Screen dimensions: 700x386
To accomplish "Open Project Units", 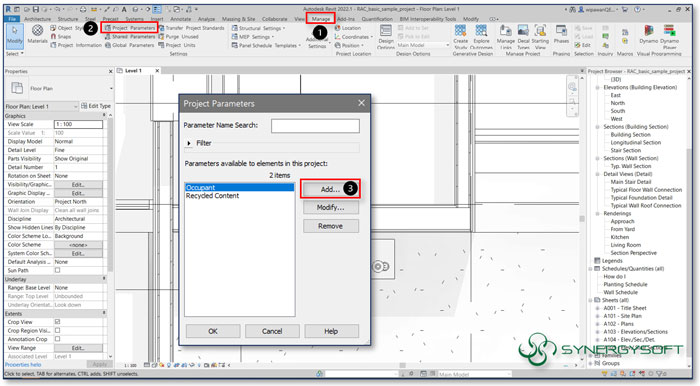I will 177,45.
